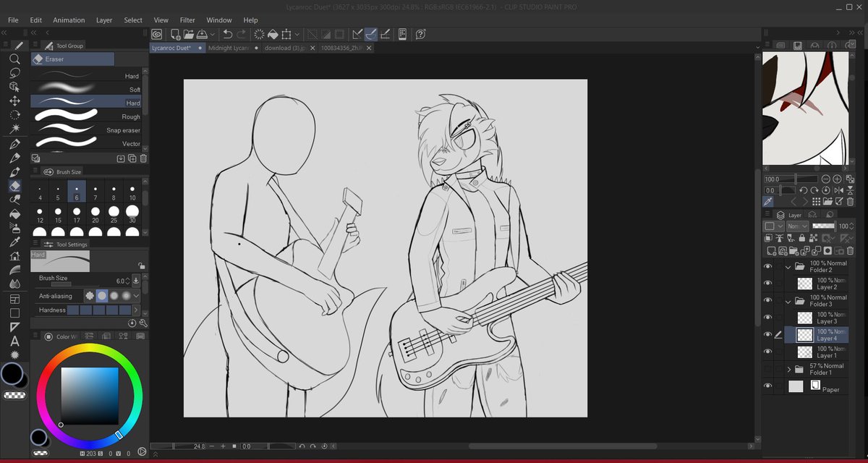Choose brush size 10 preset
The height and width of the screenshot is (463, 868).
[132, 192]
